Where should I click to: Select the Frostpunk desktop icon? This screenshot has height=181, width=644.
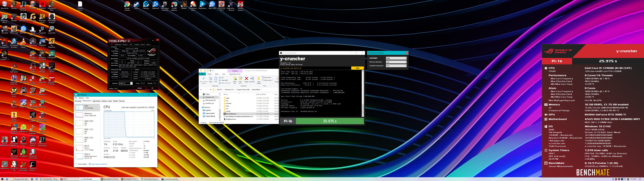click(42, 30)
